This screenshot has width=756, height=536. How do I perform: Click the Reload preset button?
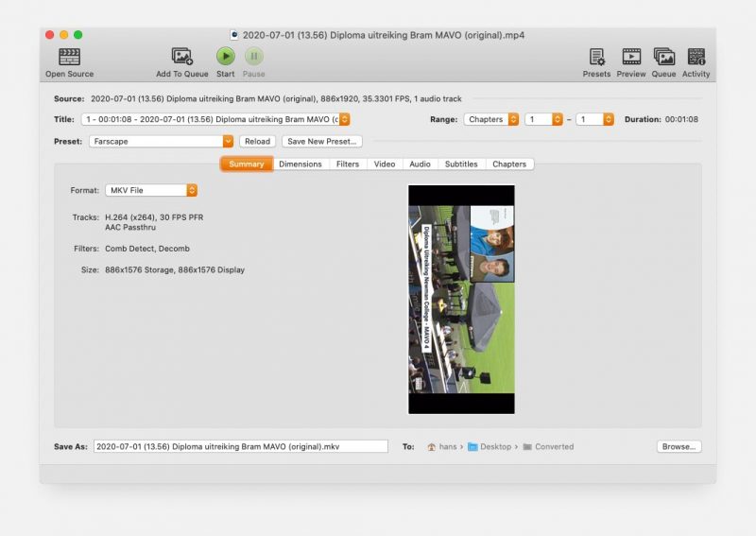[x=257, y=141]
